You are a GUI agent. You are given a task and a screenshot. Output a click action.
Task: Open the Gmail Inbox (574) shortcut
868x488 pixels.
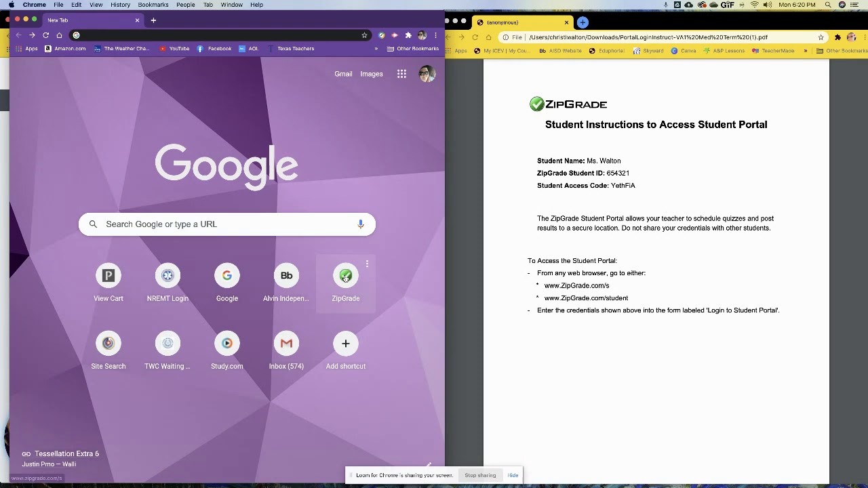pos(286,350)
